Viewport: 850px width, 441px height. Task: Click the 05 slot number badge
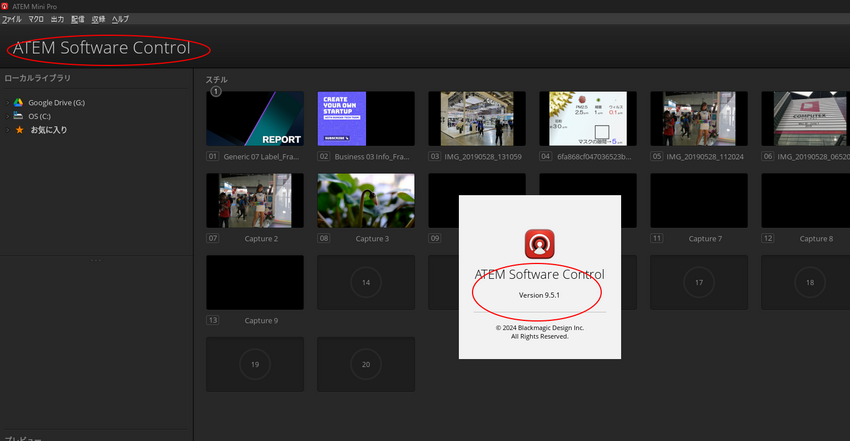point(656,156)
